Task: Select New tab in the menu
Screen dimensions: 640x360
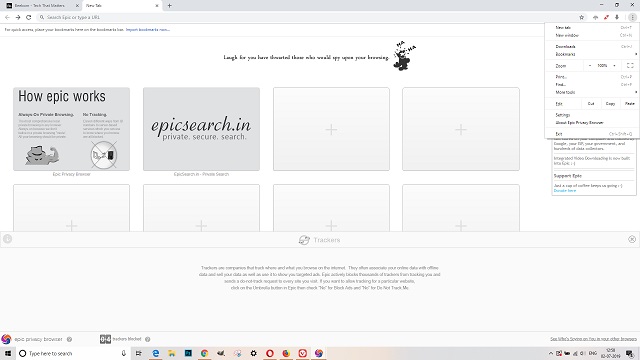Action: [592, 27]
